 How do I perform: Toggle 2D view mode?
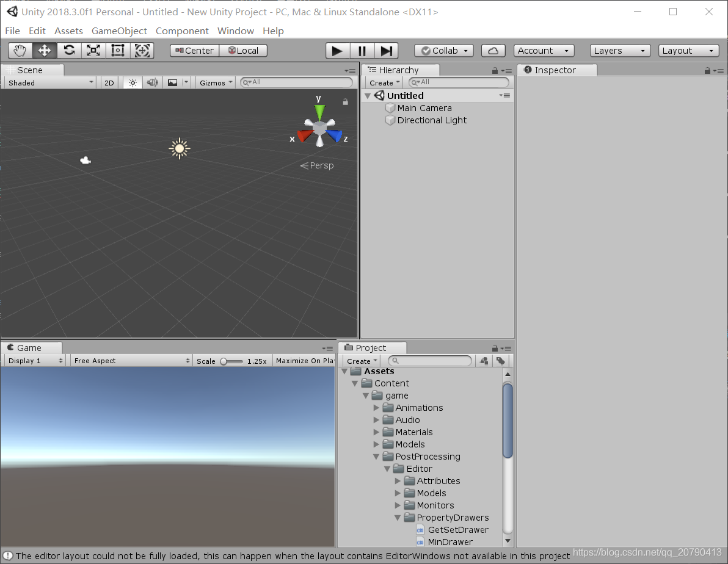[x=109, y=82]
